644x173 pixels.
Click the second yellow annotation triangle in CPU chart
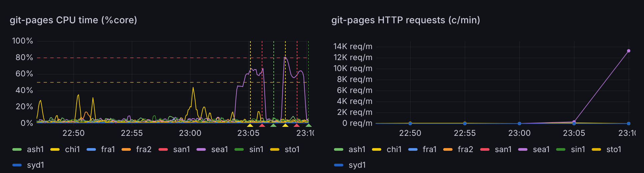click(x=285, y=125)
